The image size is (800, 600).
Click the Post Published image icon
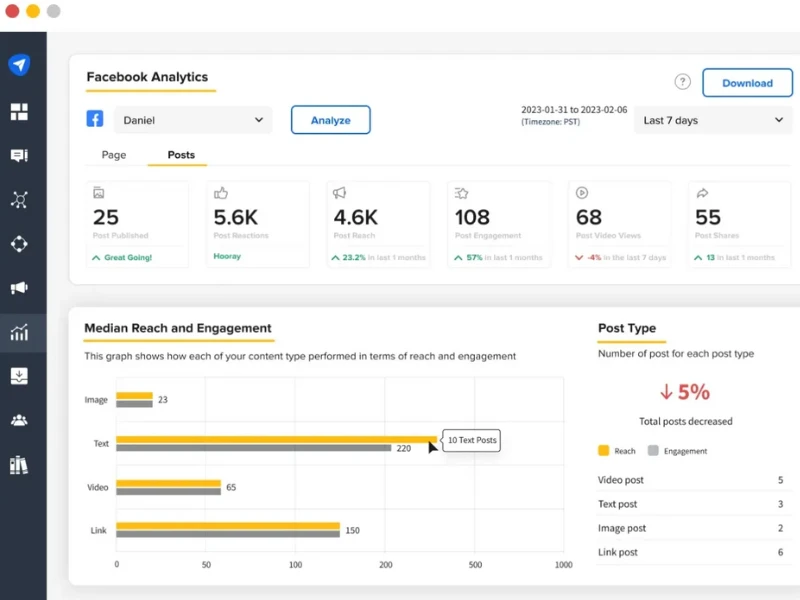98,193
